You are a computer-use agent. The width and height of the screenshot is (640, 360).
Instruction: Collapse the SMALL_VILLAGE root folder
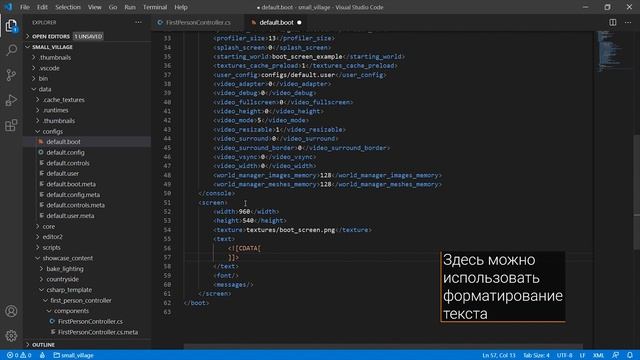coord(52,47)
